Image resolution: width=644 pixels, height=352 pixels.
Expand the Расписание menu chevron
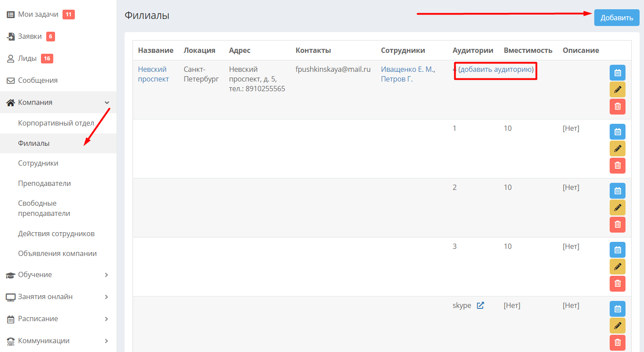coord(107,319)
